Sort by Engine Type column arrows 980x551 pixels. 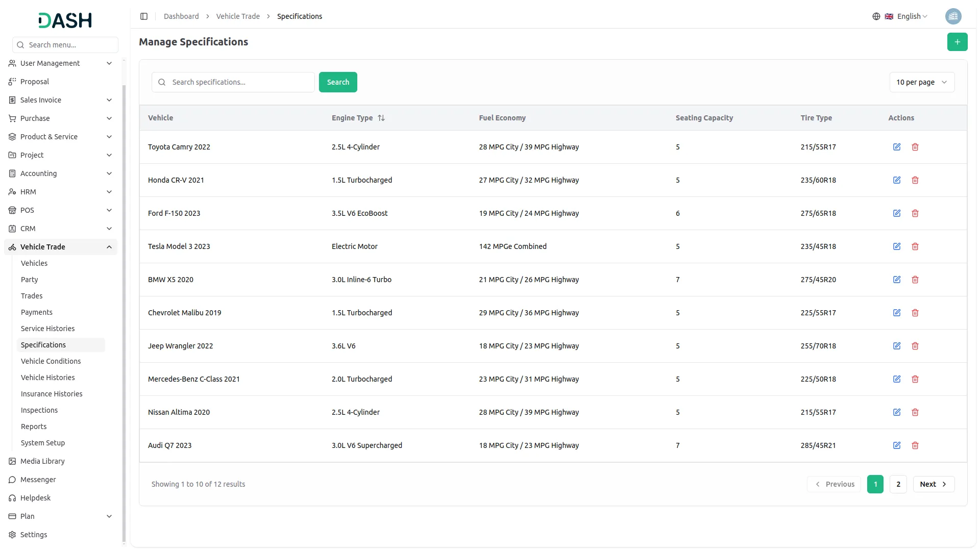[381, 118]
